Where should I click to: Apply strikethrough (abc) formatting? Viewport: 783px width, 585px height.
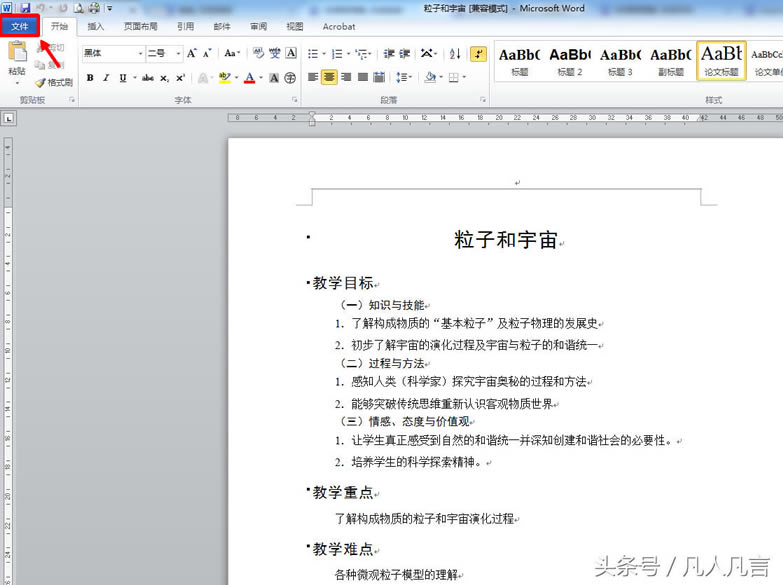pos(148,78)
